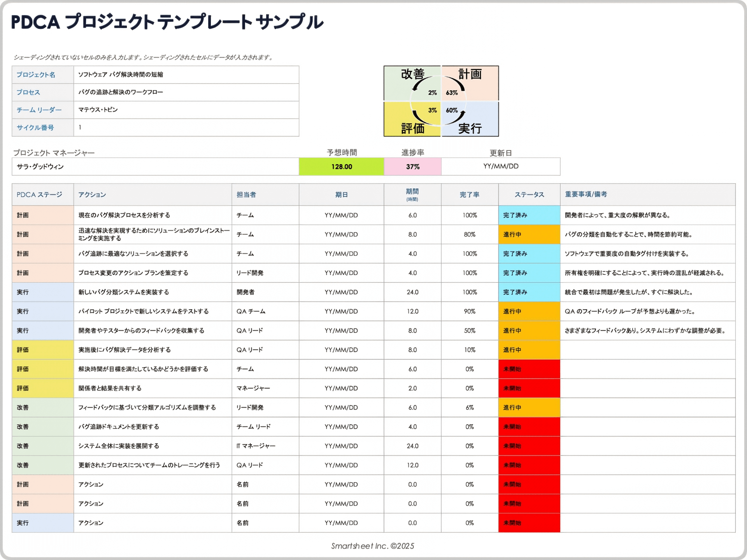Click the IT マネージャー assignee cell
Screen dimensions: 747x560
click(x=265, y=446)
